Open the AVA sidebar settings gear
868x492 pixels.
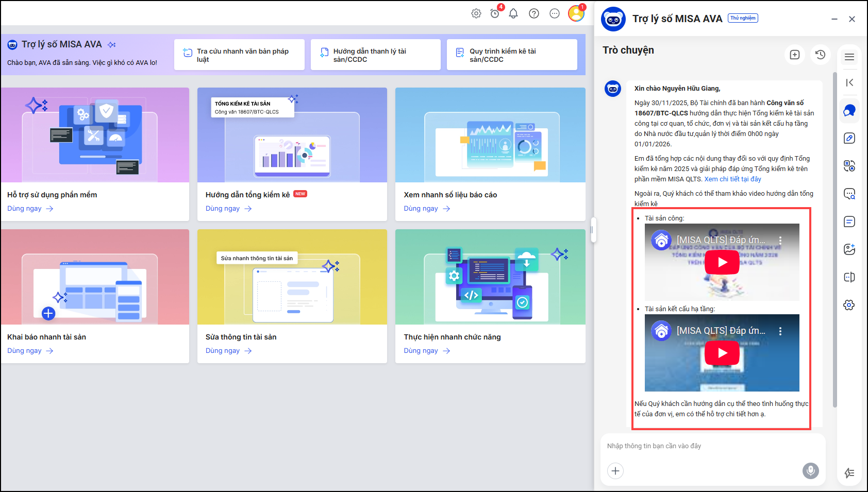tap(849, 305)
